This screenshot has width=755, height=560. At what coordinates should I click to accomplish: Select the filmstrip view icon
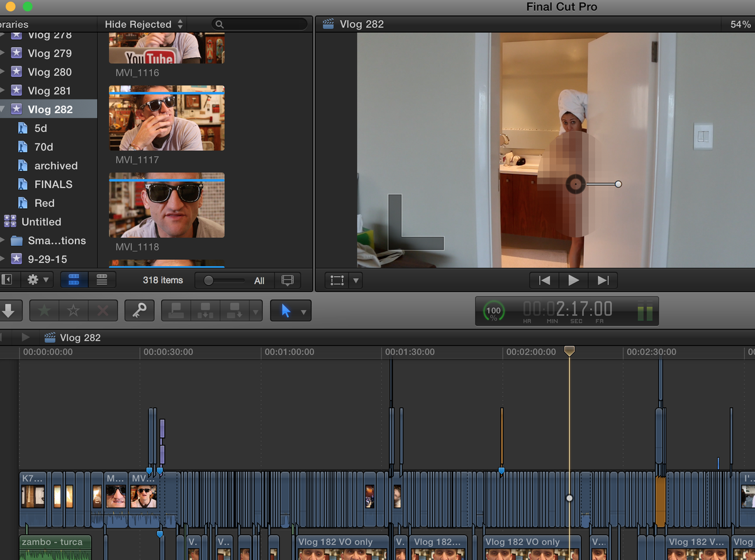(74, 279)
